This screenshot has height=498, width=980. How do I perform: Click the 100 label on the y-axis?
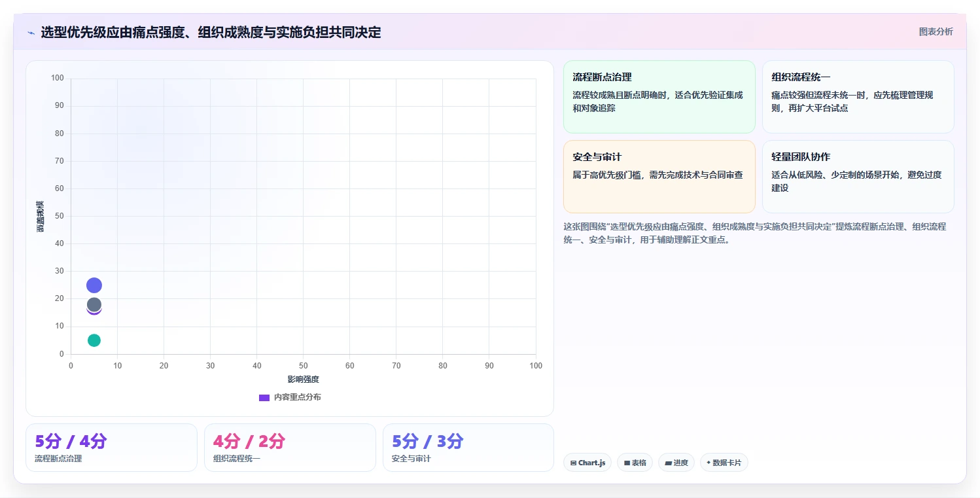coord(58,79)
